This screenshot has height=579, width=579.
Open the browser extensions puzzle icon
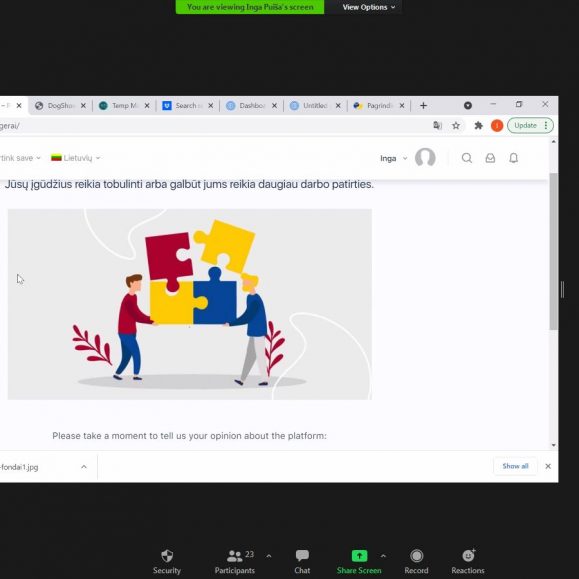pos(479,126)
